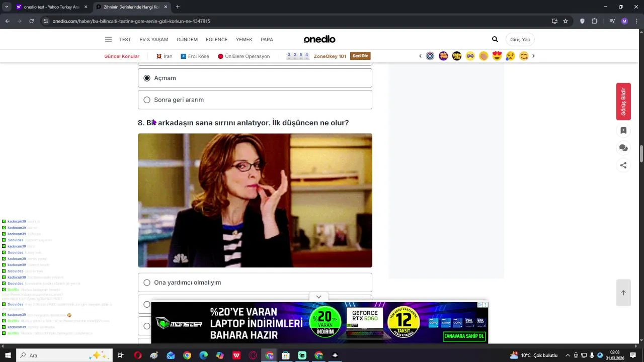Click the Seri Diz button
This screenshot has width=644, height=362.
pos(360,56)
